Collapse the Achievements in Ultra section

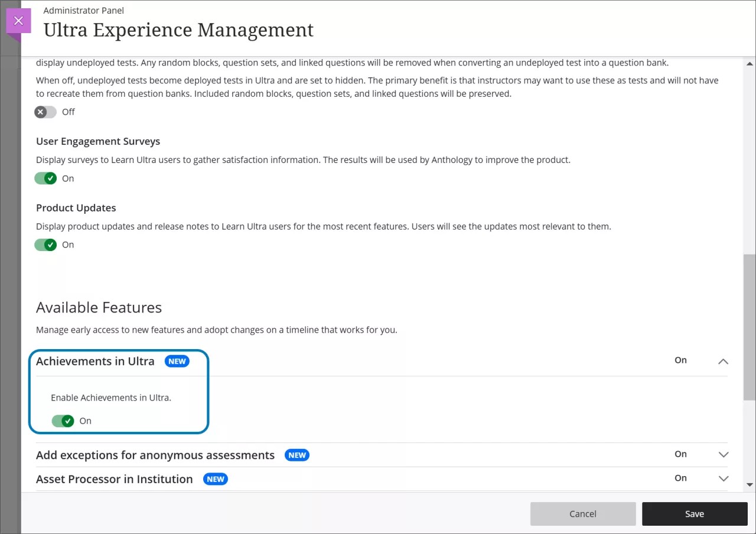click(x=723, y=361)
